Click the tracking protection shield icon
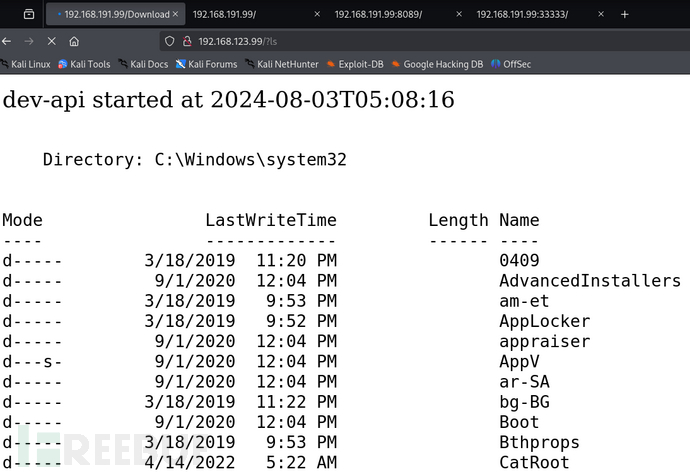690x474 pixels. (x=170, y=41)
